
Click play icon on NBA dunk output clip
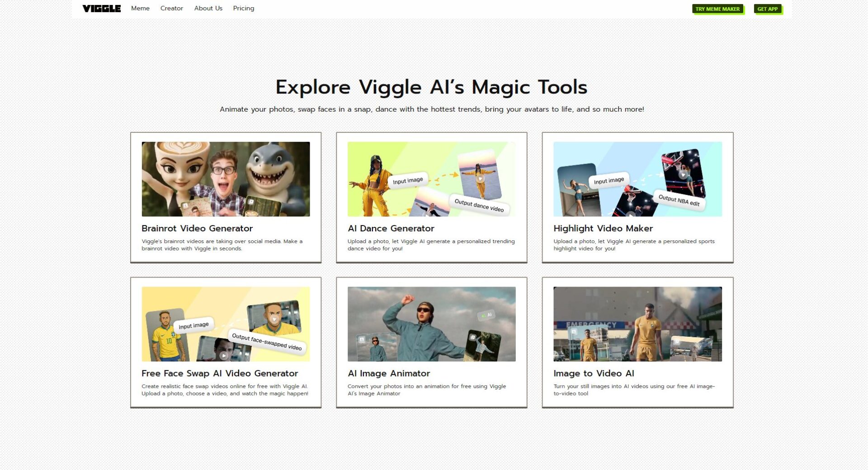pos(683,174)
